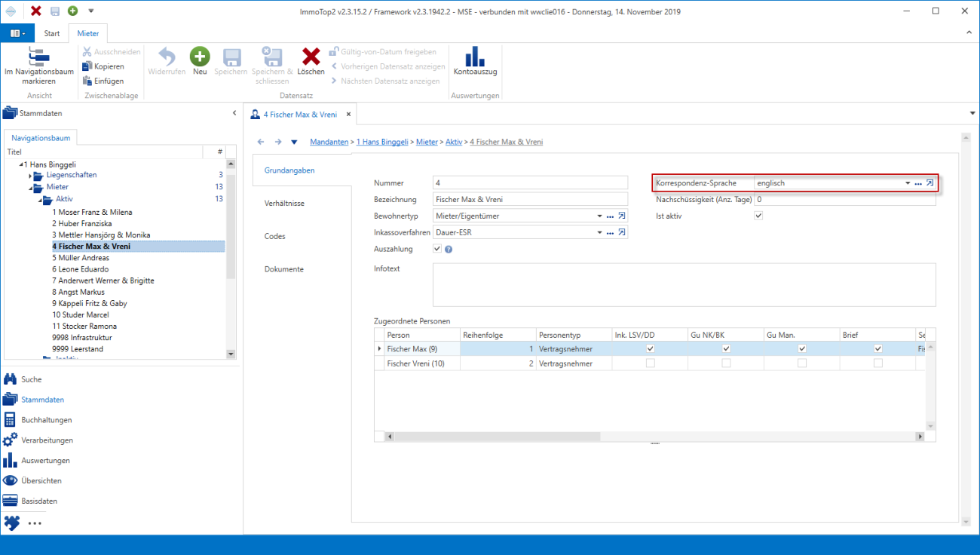Click the green plus in the quick access toolbar
The width and height of the screenshot is (980, 555).
click(72, 11)
